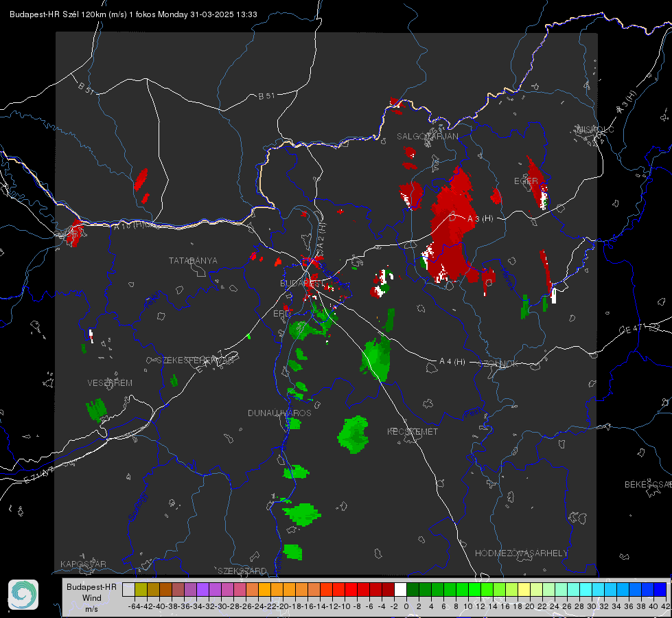Click the blue 'Heves' county label
672x618 pixels.
507,279
